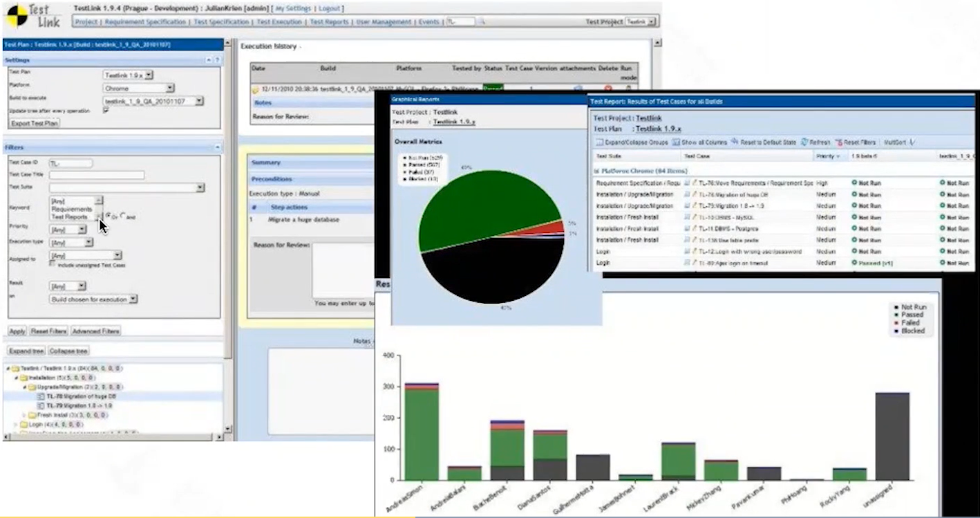The height and width of the screenshot is (518, 980).
Task: Click the Collapse tree button
Action: pos(68,351)
